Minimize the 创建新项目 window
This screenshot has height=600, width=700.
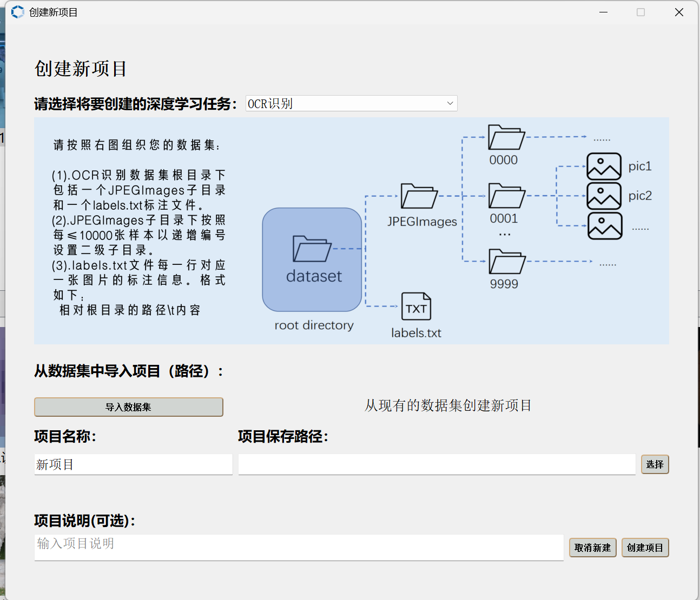coord(603,12)
